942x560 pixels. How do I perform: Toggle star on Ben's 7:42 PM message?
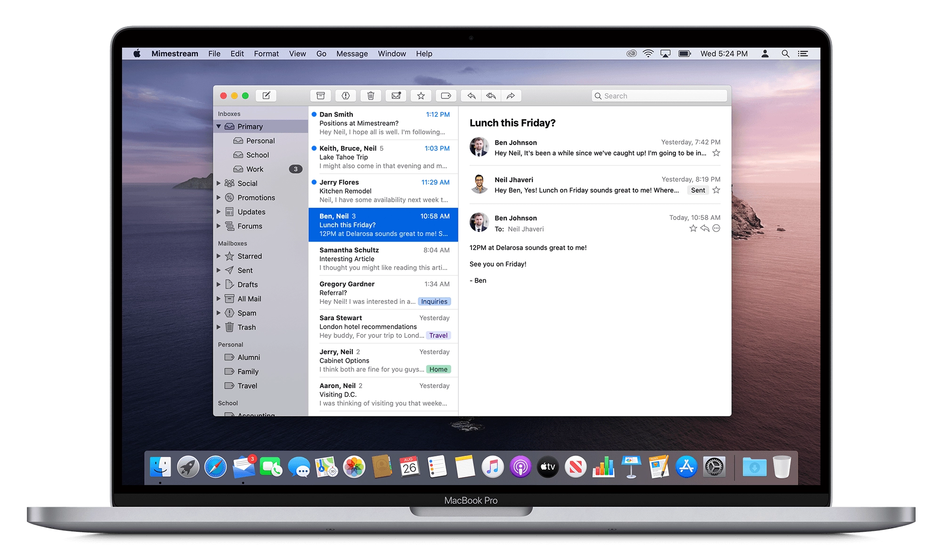point(716,153)
